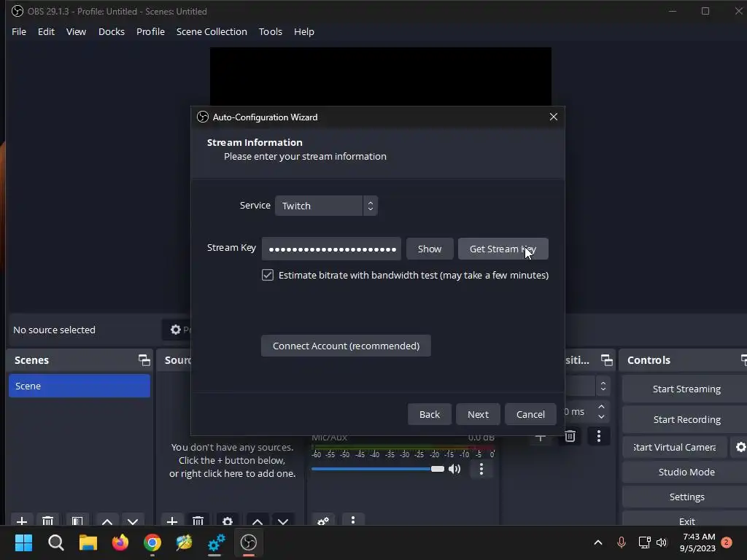The width and height of the screenshot is (747, 560).
Task: Click Show to reveal stream key
Action: click(429, 249)
